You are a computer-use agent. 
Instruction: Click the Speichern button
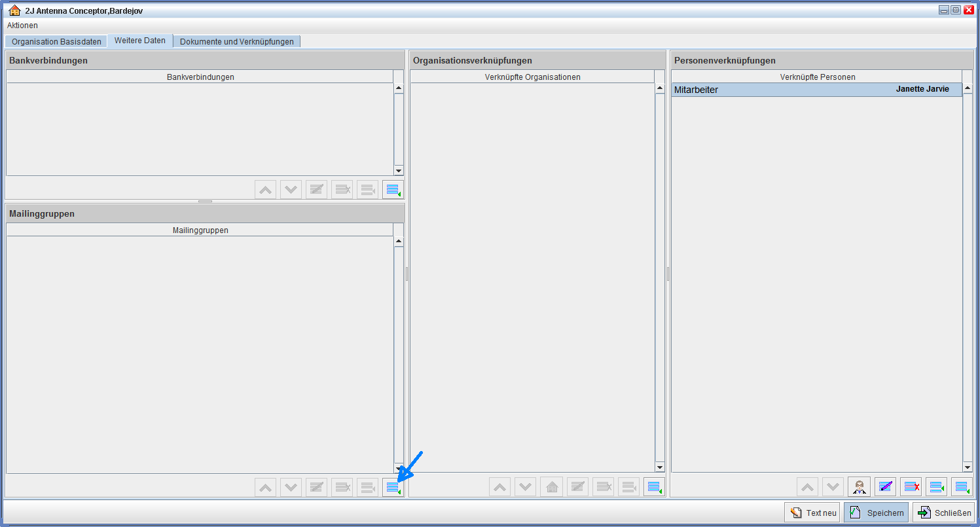(876, 513)
